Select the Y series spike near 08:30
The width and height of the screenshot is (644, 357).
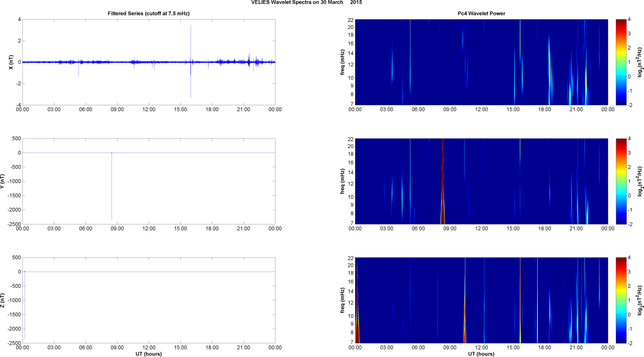point(112,189)
